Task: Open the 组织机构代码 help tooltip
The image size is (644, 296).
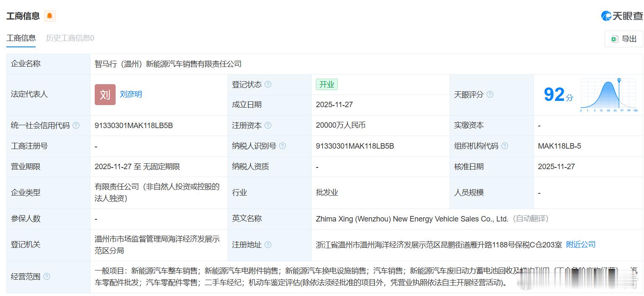Action: [505, 146]
